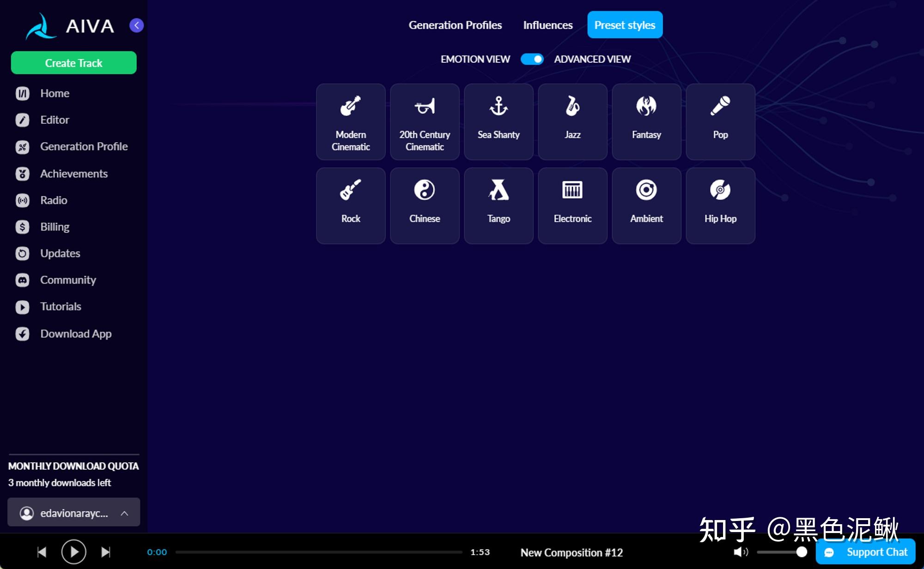This screenshot has width=924, height=569.
Task: Open Achievements medal icon in sidebar
Action: (x=22, y=174)
